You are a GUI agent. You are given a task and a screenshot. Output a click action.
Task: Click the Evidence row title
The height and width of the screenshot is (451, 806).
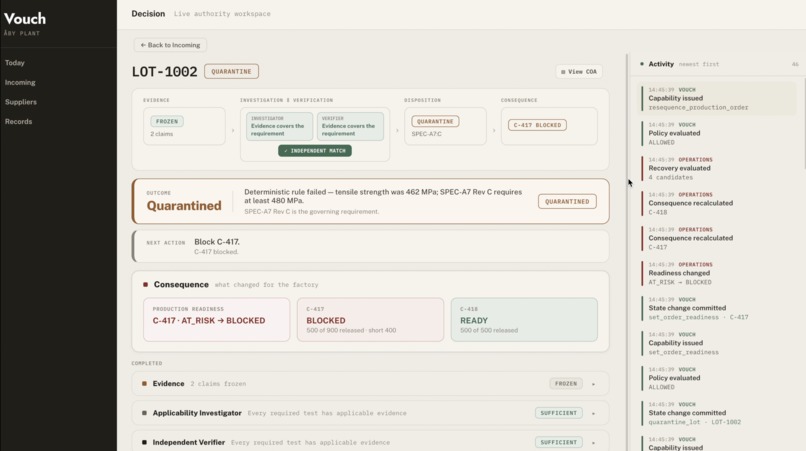coord(168,384)
